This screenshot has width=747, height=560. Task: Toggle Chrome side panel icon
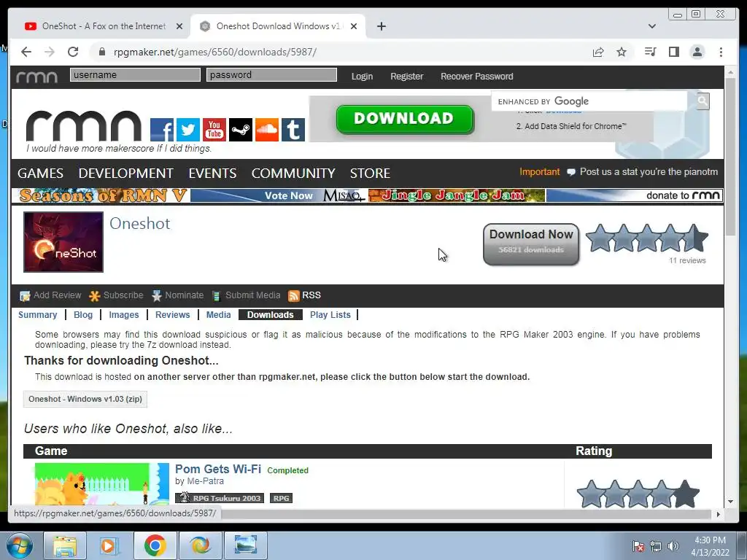click(673, 52)
